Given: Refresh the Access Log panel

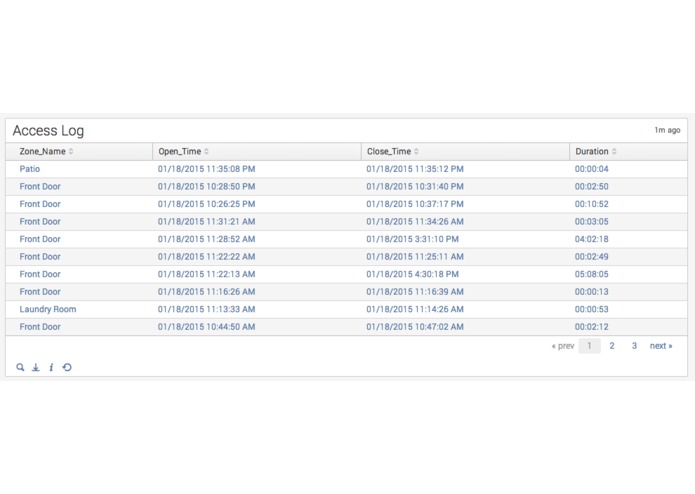Looking at the screenshot, I should (x=67, y=367).
